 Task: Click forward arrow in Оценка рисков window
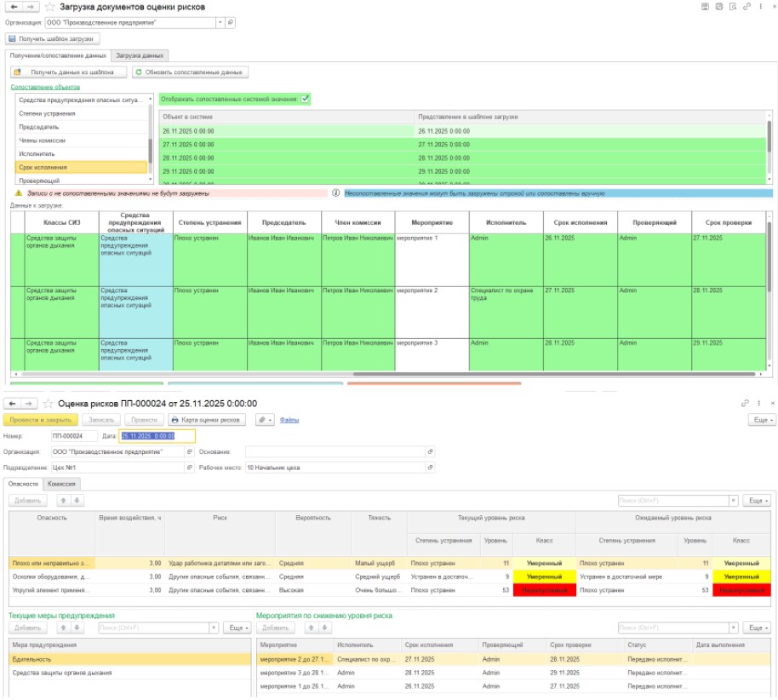[29, 403]
